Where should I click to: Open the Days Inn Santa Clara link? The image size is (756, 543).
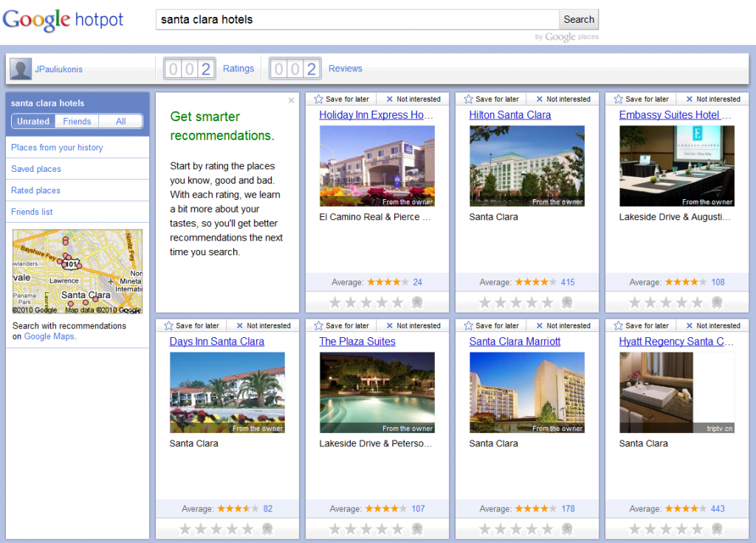pos(217,341)
